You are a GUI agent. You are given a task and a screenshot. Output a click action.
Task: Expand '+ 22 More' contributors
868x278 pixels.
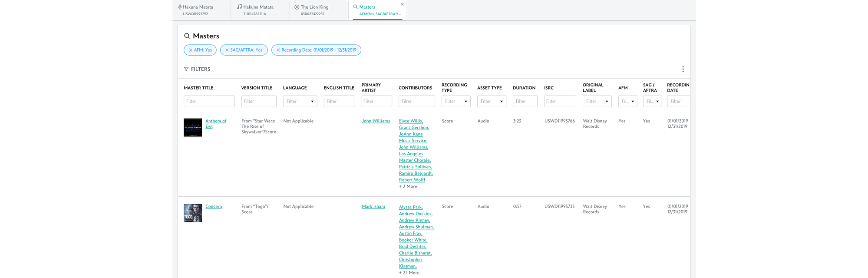click(409, 273)
